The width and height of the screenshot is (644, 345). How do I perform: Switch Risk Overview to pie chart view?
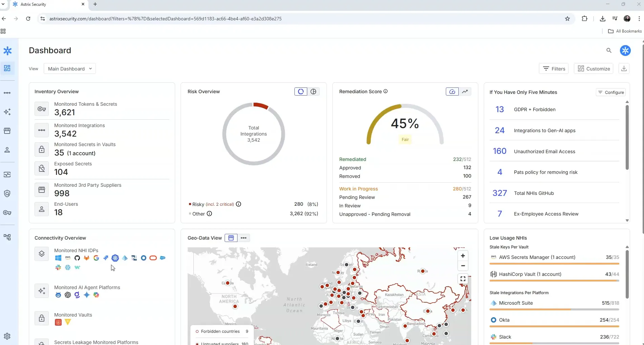pos(313,92)
